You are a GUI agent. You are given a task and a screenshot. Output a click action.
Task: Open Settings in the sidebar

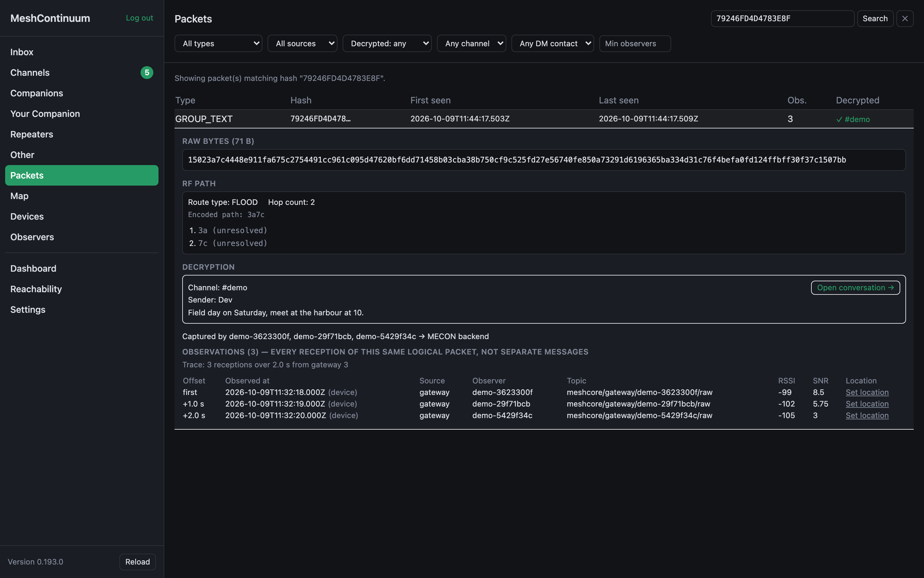[82, 310]
